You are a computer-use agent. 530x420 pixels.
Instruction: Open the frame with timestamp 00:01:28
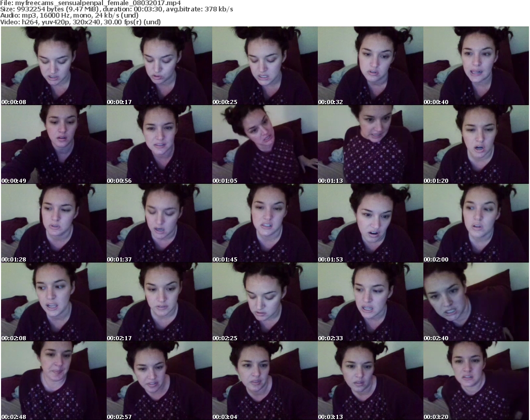tap(54, 223)
